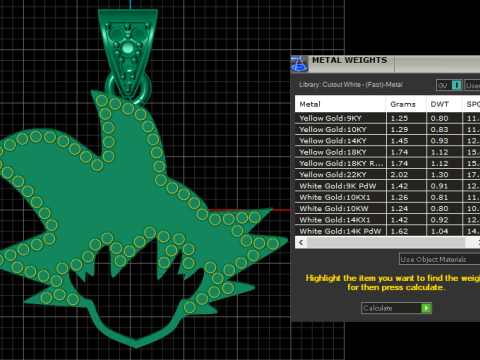The height and width of the screenshot is (360, 480).
Task: Select the White Gold:10KX1 row
Action: (387, 197)
